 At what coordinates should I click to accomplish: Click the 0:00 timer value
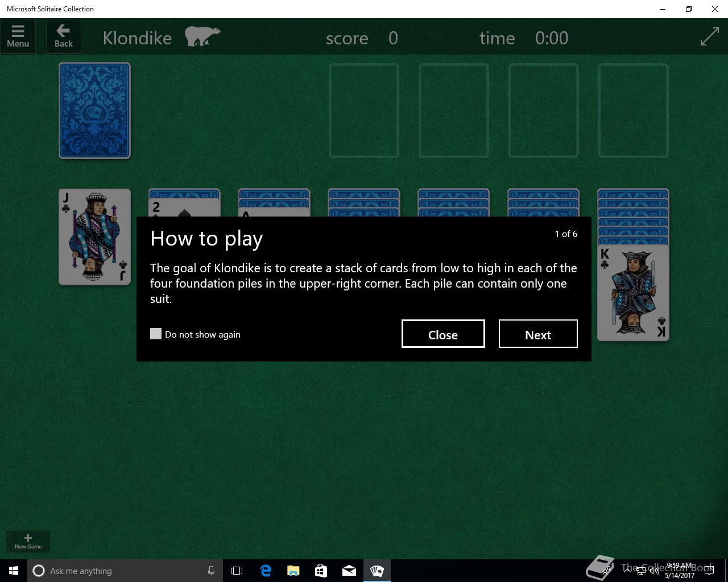(552, 38)
